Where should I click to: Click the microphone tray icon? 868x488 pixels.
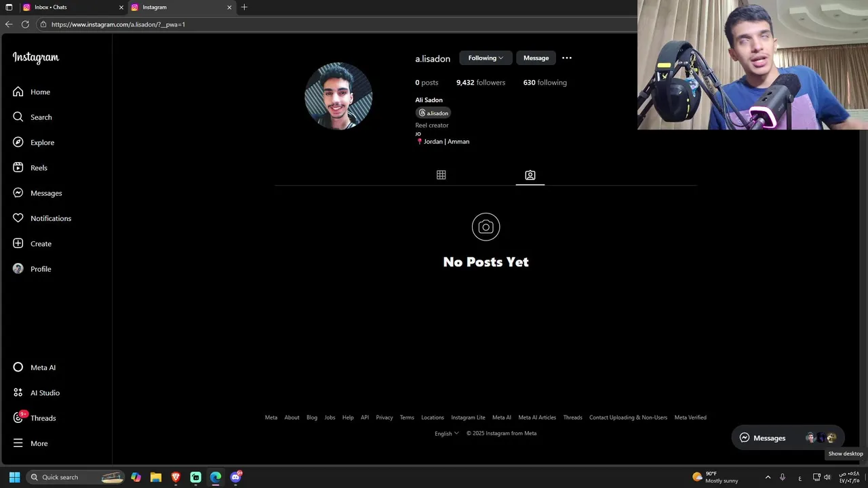point(783,477)
